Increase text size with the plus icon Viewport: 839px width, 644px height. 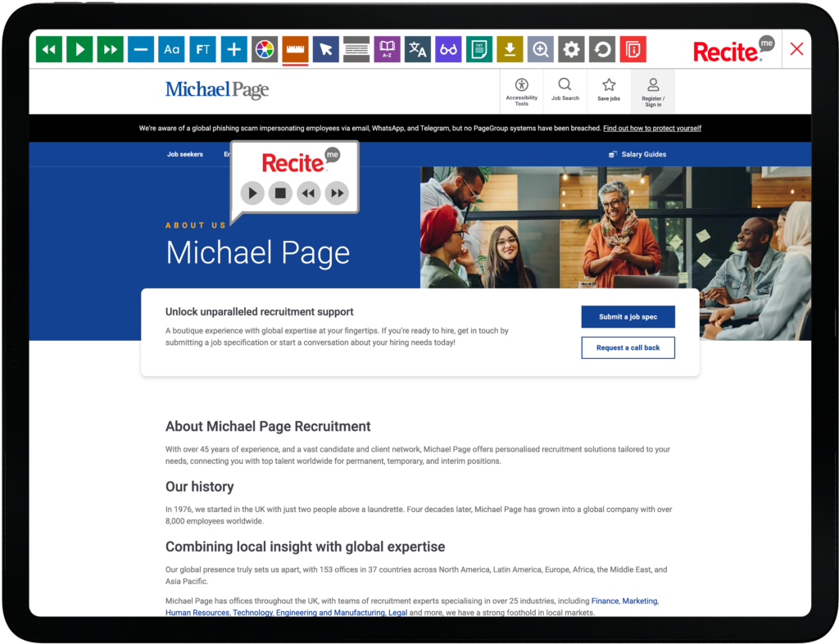[x=234, y=50]
